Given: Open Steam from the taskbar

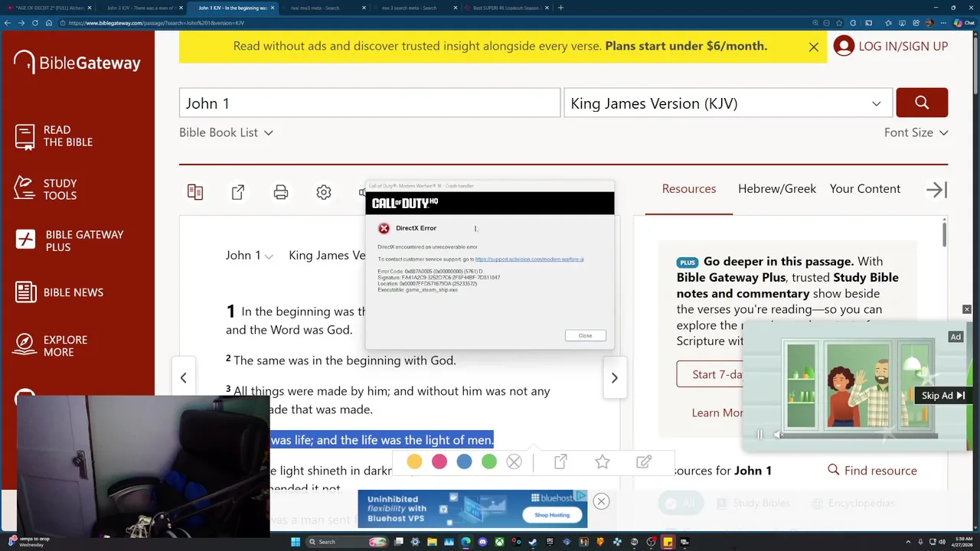Looking at the screenshot, I should [x=533, y=542].
